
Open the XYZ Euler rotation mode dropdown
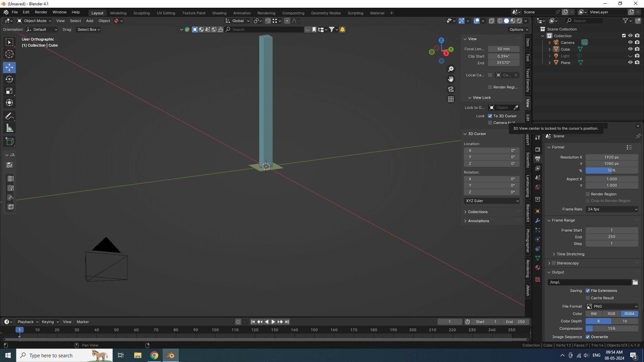(492, 201)
